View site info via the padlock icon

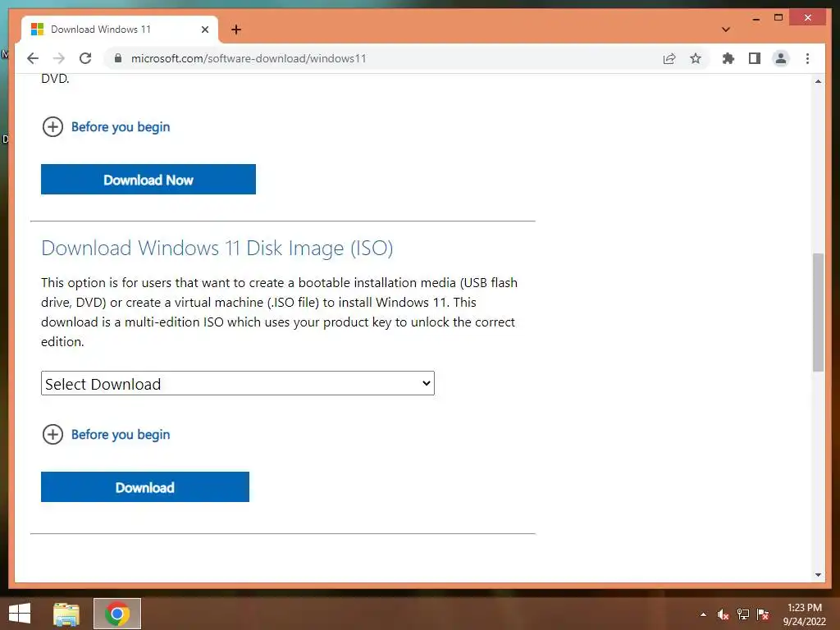click(118, 58)
